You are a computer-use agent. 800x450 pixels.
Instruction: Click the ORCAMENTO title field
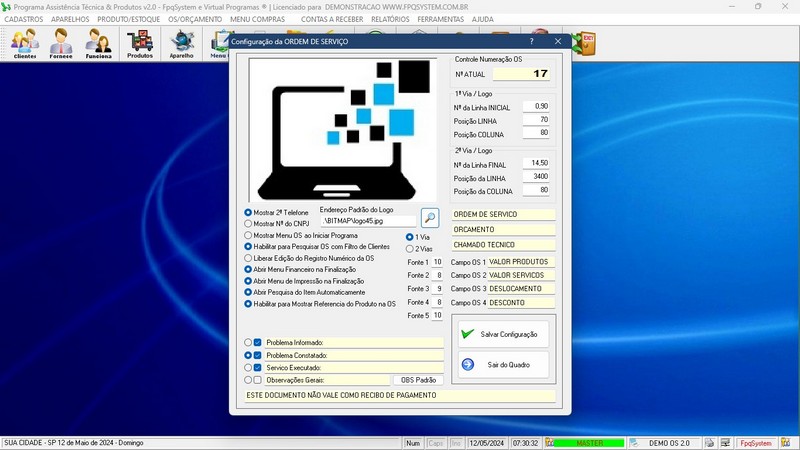[x=504, y=230]
